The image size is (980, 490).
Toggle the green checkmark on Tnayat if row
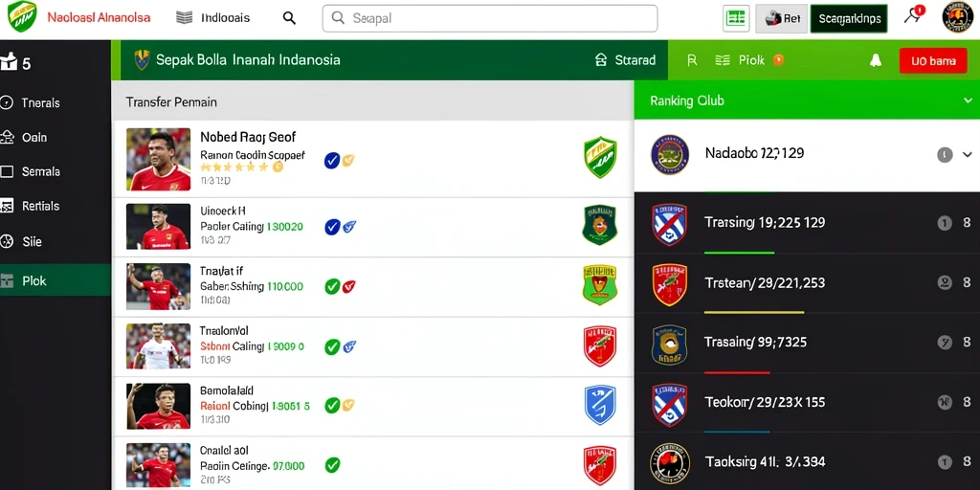(332, 286)
